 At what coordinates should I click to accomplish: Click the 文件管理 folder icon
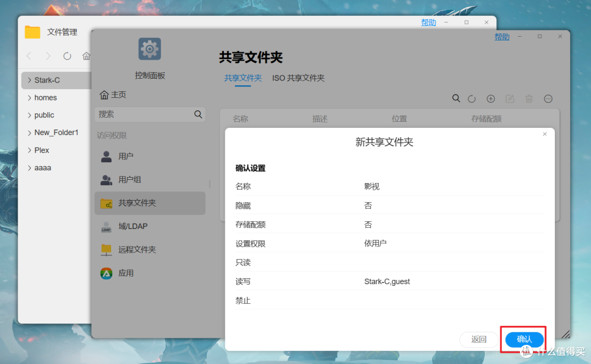pos(32,32)
